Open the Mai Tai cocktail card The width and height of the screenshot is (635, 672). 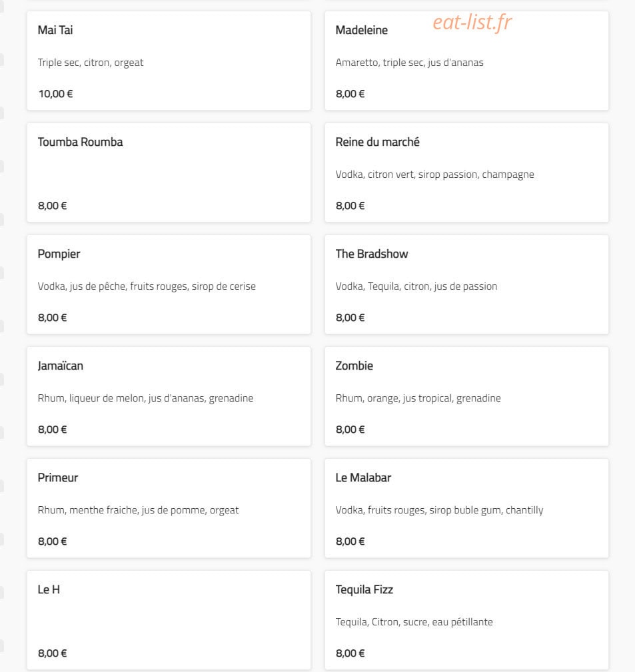(x=169, y=61)
